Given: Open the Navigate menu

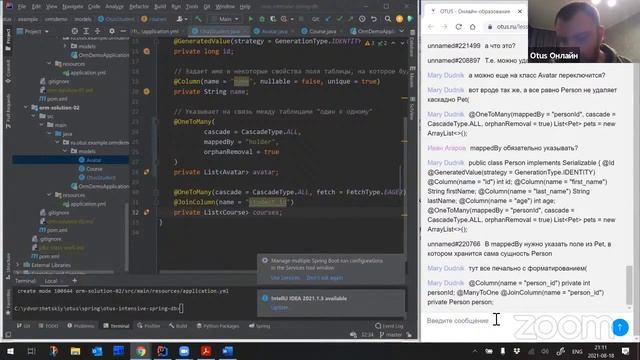Looking at the screenshot, I should point(72,7).
